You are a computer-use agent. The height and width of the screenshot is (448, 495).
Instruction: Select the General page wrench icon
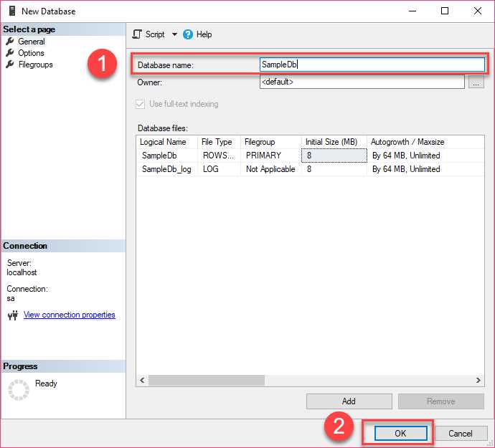tap(10, 41)
